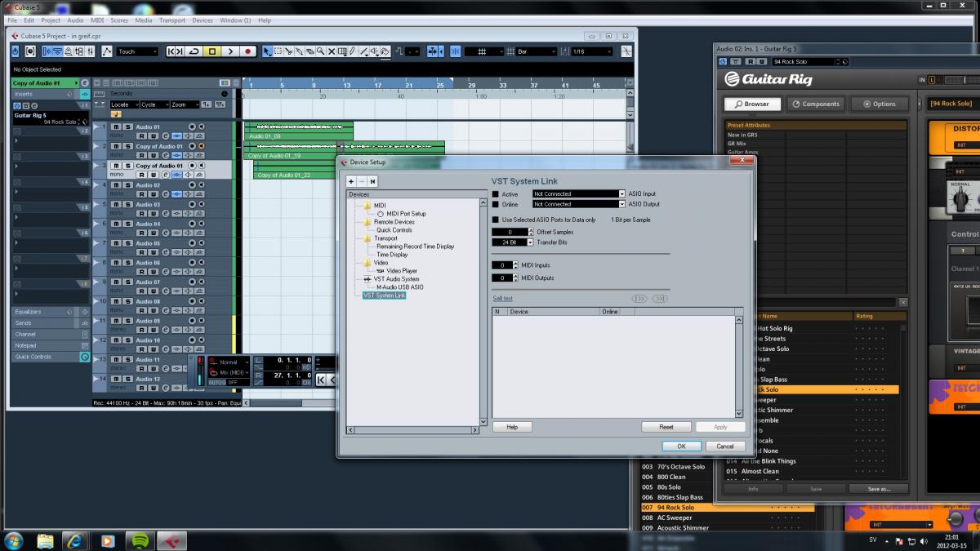Click the plus icon in Device Setup
Viewport: 980px width, 551px height.
click(351, 181)
